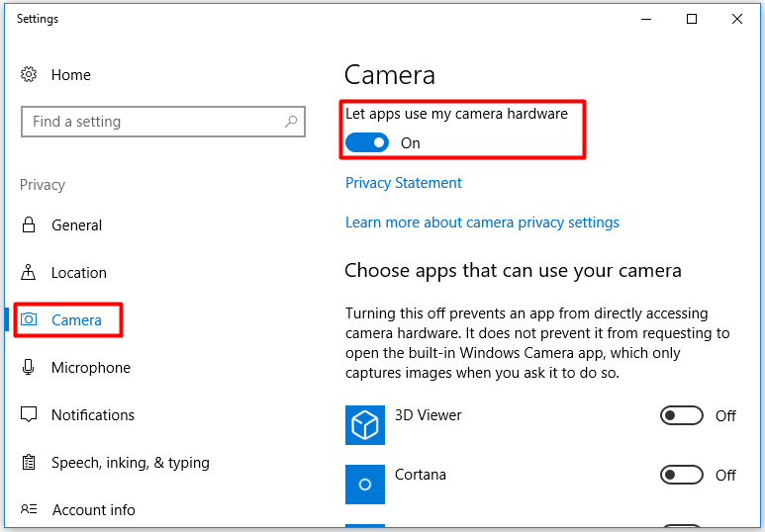Click the 3D Viewer cube icon
Image resolution: width=765 pixels, height=532 pixels.
click(x=365, y=425)
